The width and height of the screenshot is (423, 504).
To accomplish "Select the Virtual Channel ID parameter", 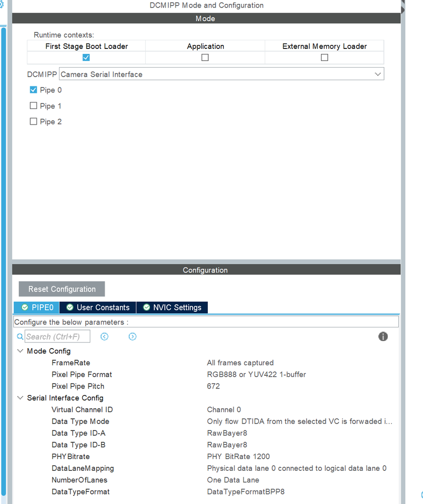I will [82, 410].
